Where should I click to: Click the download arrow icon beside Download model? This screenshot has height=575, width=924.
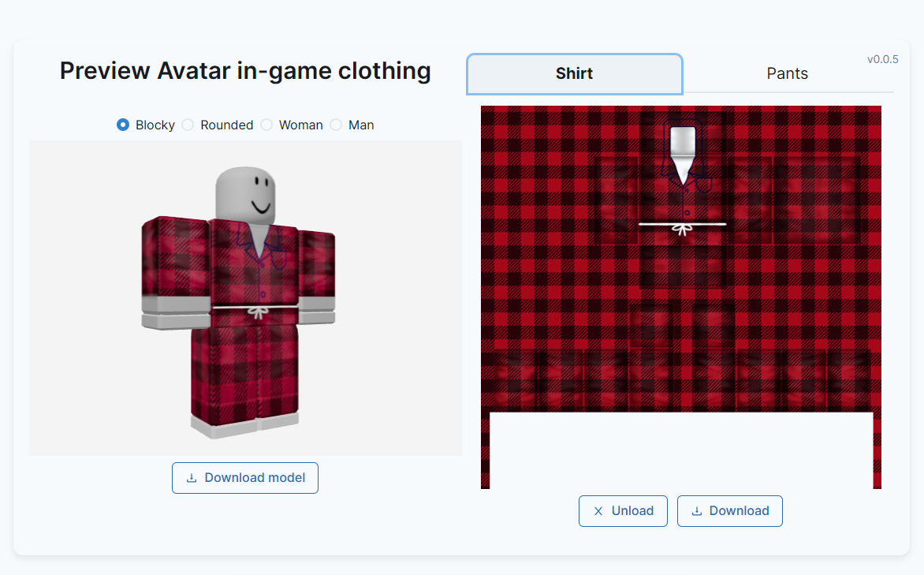[192, 478]
